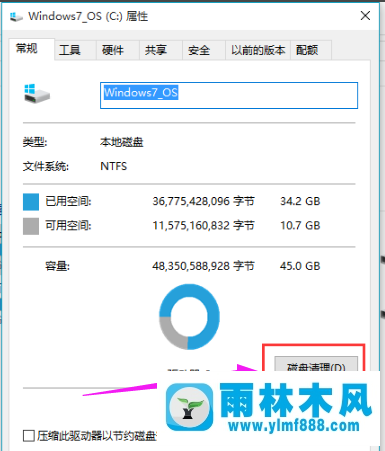The image size is (385, 451).
Task: Switch to the 共享 tab
Action: [x=161, y=50]
